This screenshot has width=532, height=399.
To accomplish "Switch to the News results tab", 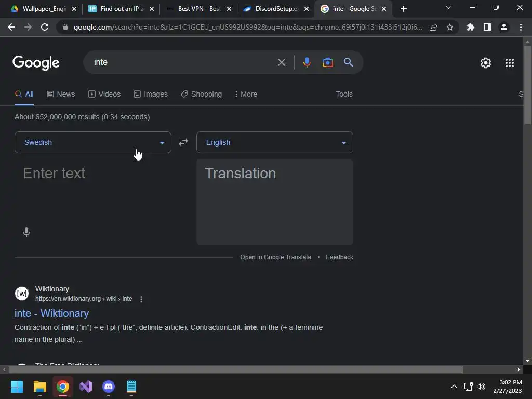I will (61, 95).
